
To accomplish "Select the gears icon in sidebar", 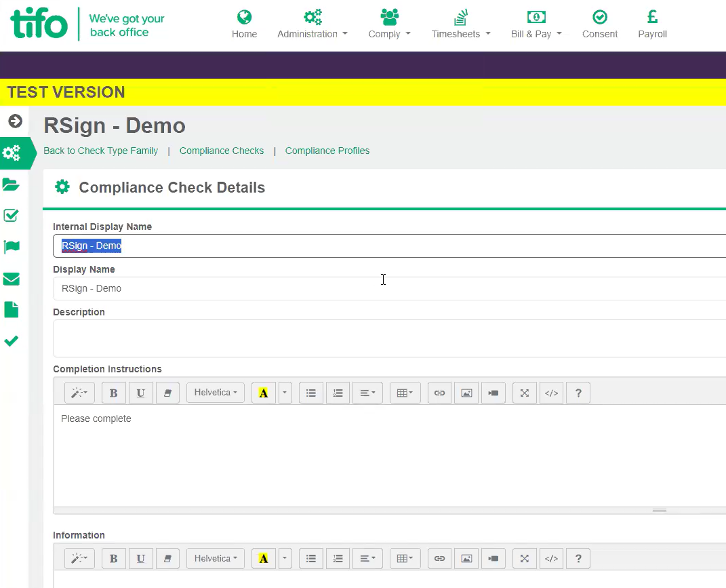I will (12, 153).
